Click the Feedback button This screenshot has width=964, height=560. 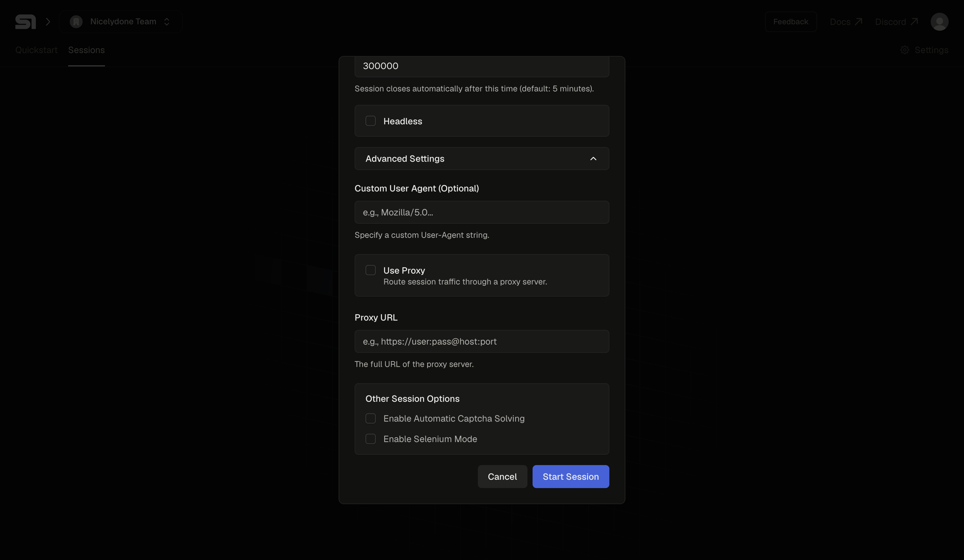coord(790,22)
